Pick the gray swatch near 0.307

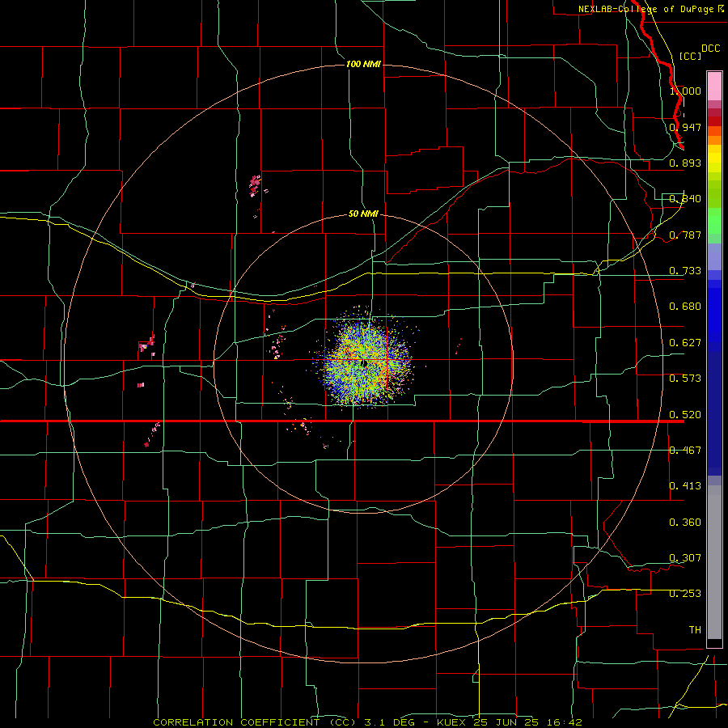pos(714,562)
